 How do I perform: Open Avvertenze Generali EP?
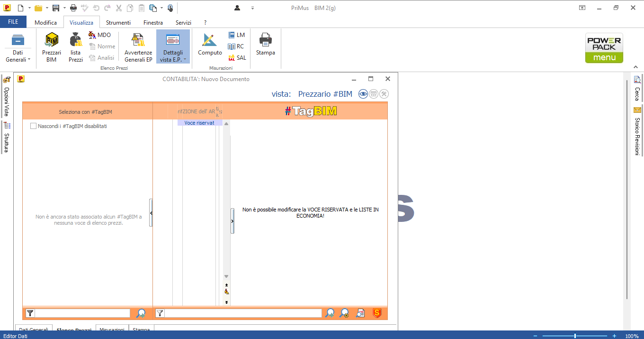pyautogui.click(x=138, y=47)
